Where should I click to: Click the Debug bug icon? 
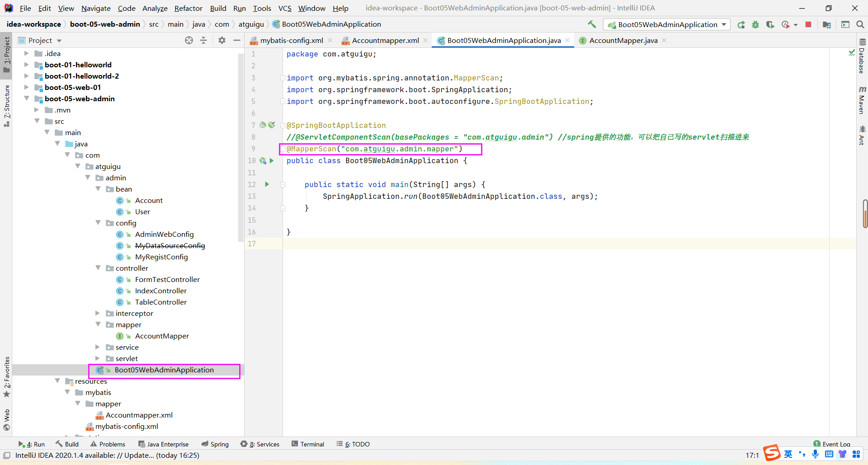click(x=755, y=24)
